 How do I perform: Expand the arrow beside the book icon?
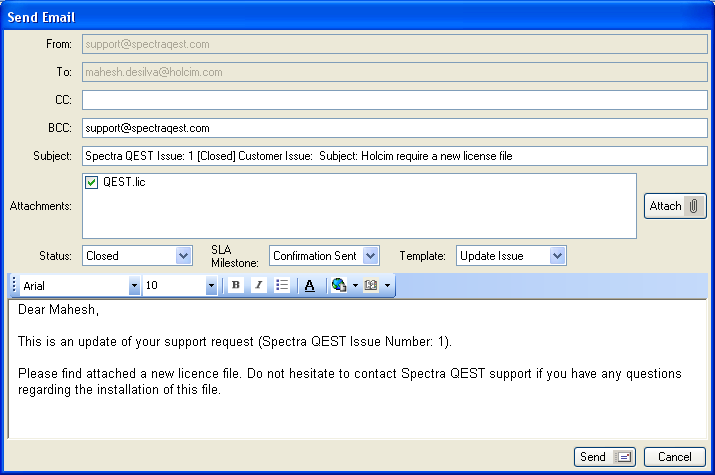click(x=387, y=286)
